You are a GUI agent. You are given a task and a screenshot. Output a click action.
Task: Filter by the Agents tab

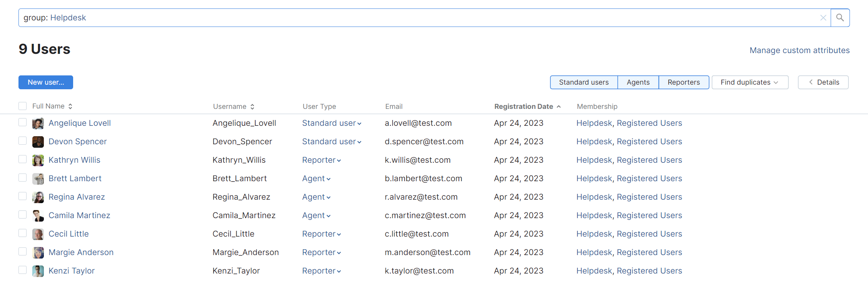click(638, 82)
